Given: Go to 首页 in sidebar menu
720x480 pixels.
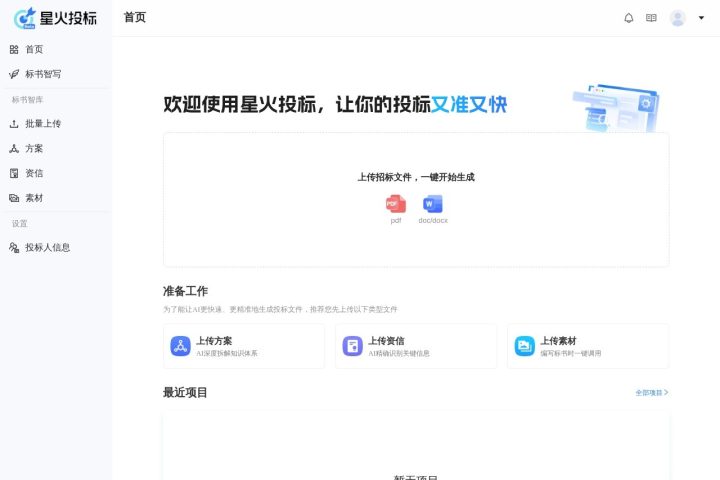Looking at the screenshot, I should tap(34, 49).
